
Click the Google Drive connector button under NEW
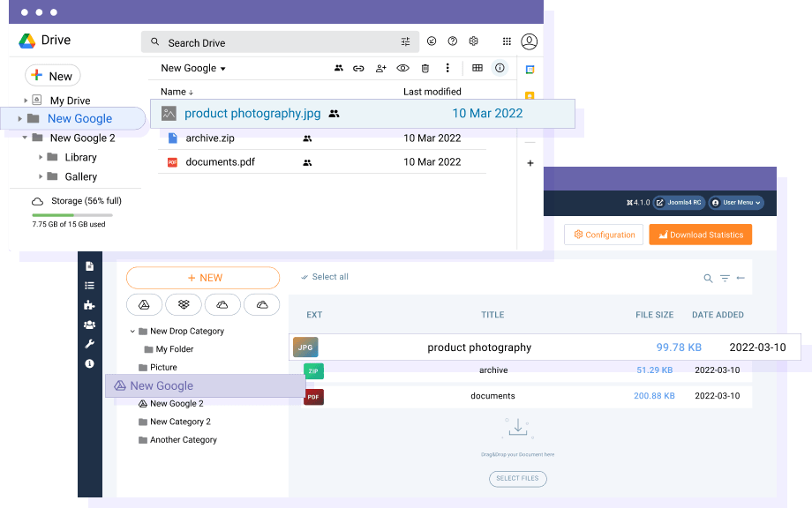[144, 304]
